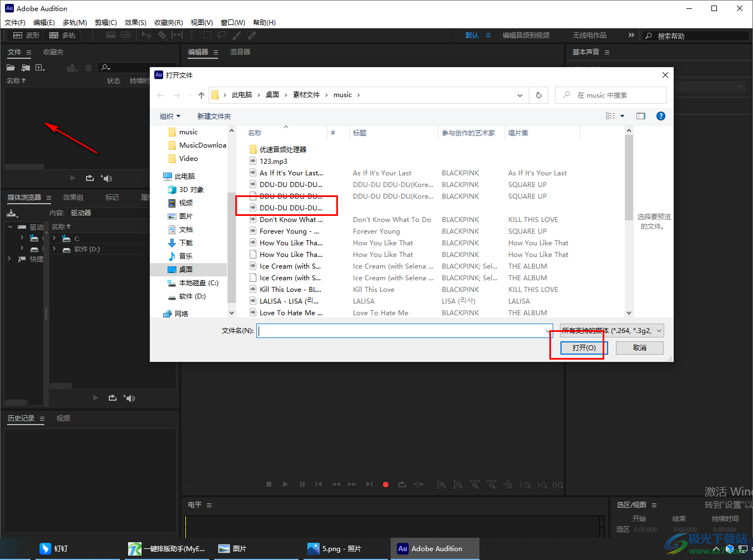Click the file name input field
The width and height of the screenshot is (753, 560).
[x=405, y=331]
